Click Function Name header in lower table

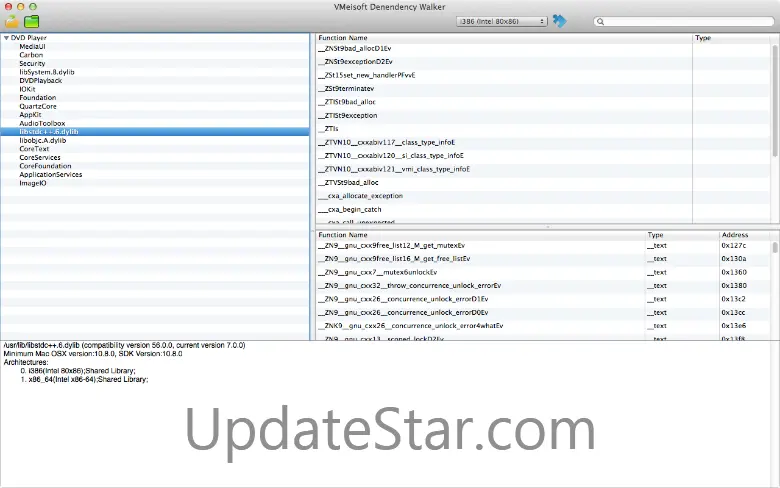480,235
